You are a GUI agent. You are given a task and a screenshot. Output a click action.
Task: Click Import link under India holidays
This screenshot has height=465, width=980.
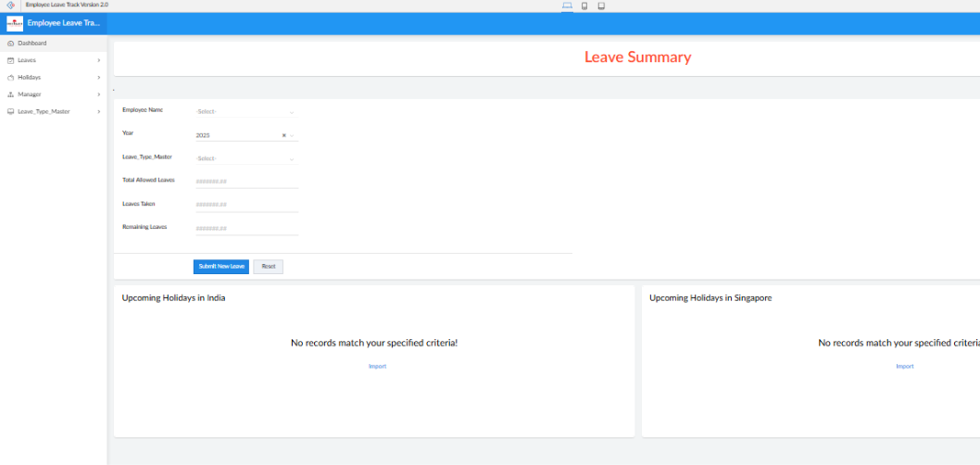377,367
